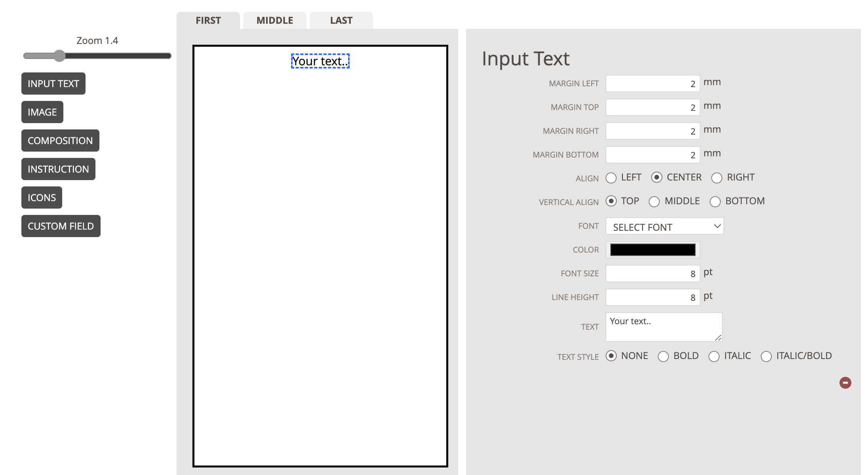Image resolution: width=868 pixels, height=475 pixels.
Task: Choose ITALIC text style
Action: [x=714, y=356]
